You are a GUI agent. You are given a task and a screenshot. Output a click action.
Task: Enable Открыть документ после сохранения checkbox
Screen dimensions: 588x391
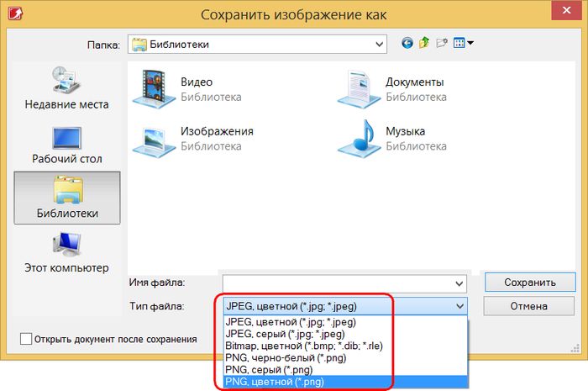click(26, 339)
